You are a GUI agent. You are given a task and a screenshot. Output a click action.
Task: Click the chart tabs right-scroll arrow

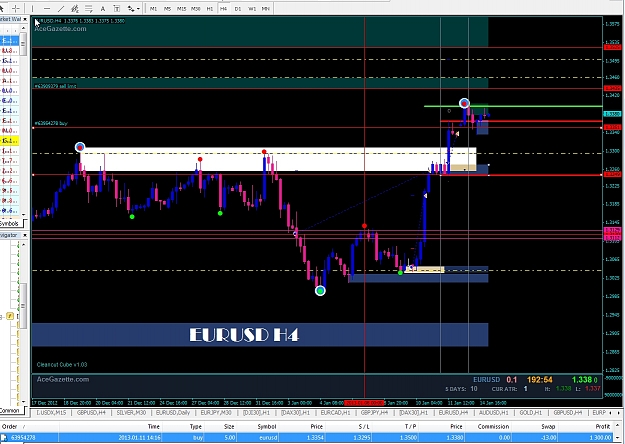[620, 413]
